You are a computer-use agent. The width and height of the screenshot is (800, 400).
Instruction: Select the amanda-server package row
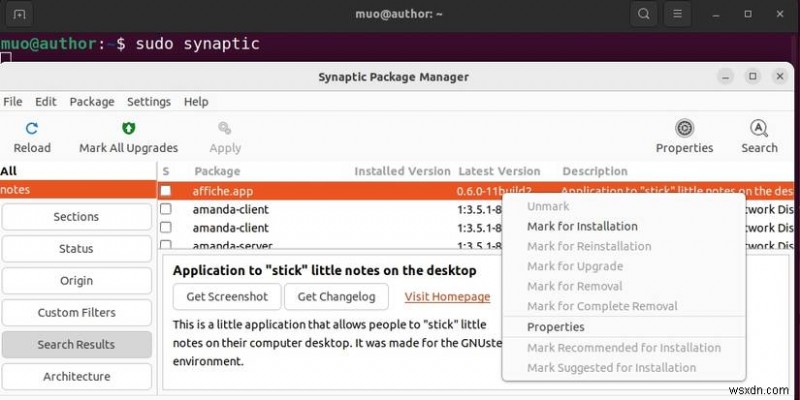click(x=329, y=245)
